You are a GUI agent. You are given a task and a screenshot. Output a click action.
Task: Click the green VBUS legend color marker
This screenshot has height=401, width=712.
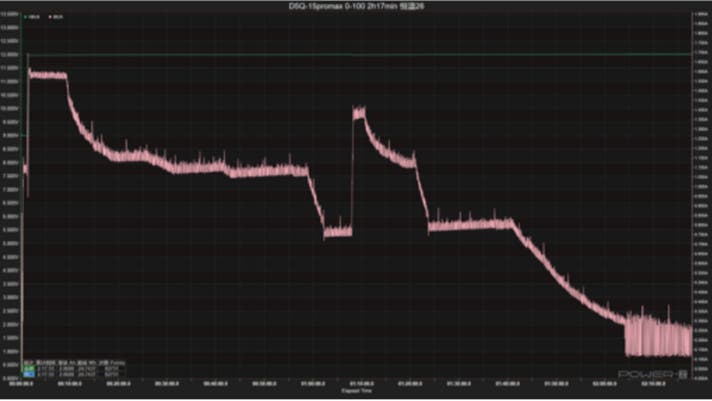26,19
